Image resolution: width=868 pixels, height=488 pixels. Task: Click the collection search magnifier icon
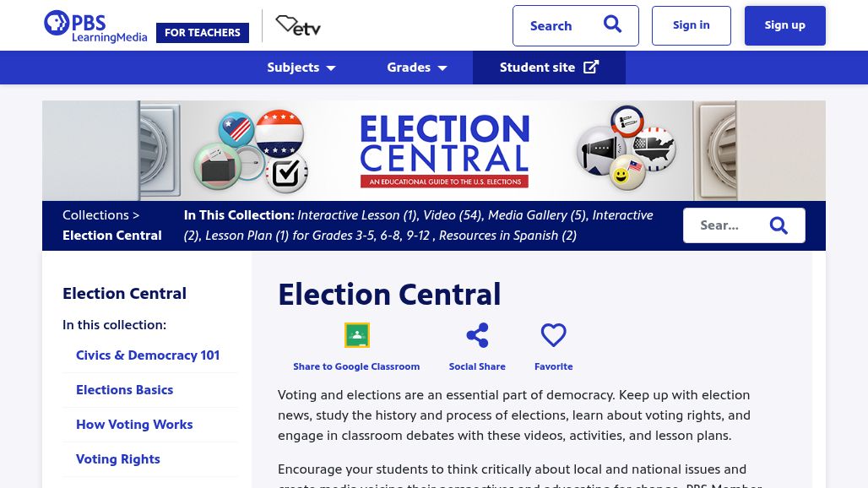click(778, 225)
